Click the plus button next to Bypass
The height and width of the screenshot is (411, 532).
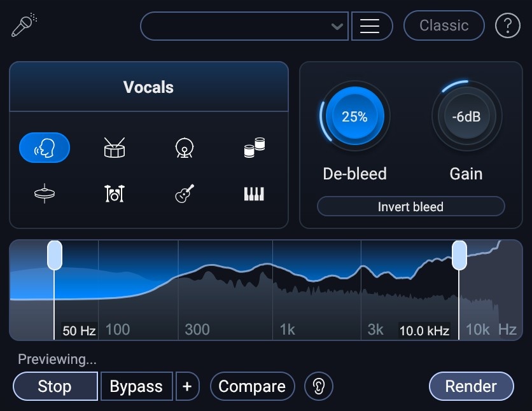point(188,386)
